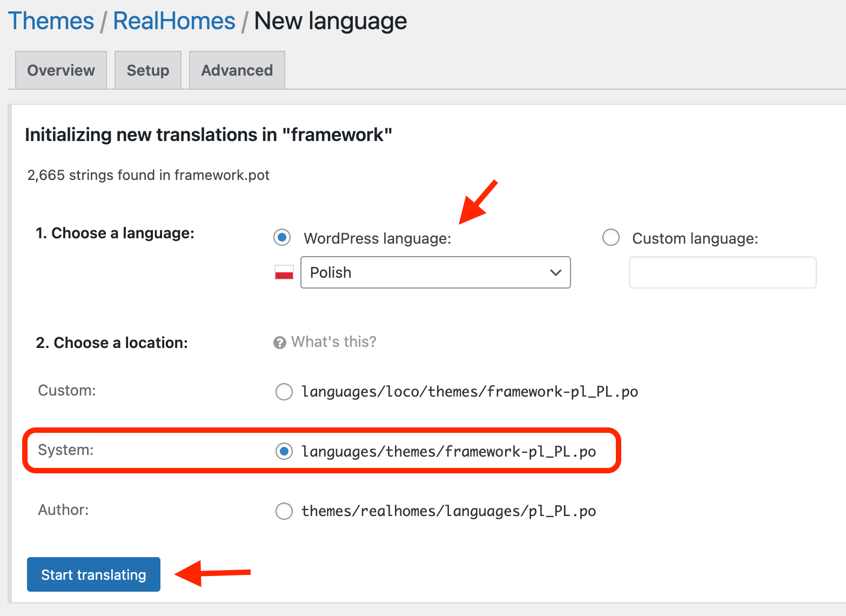The width and height of the screenshot is (846, 616).
Task: Click the Start translating button
Action: point(94,574)
